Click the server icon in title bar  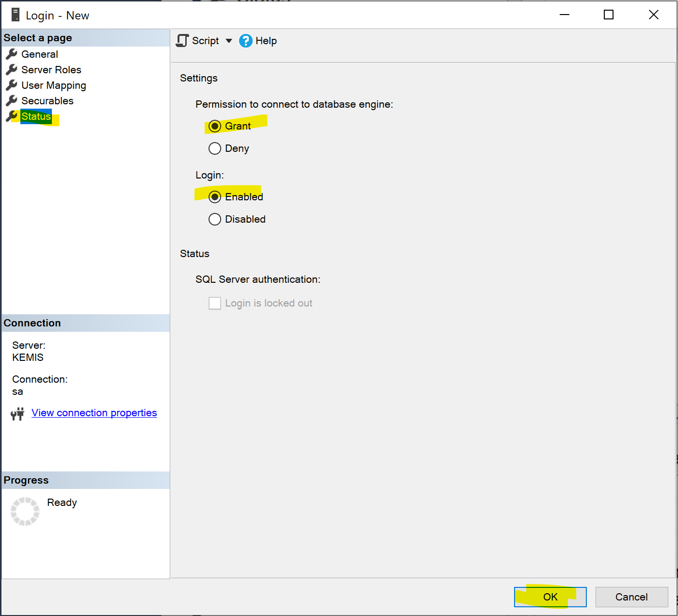click(16, 15)
